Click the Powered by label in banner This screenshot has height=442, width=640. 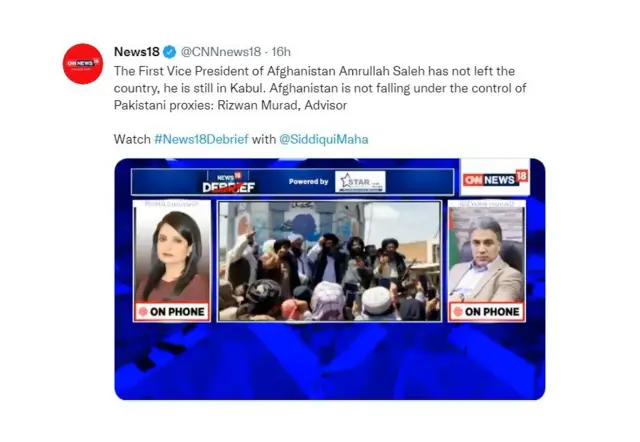point(308,181)
